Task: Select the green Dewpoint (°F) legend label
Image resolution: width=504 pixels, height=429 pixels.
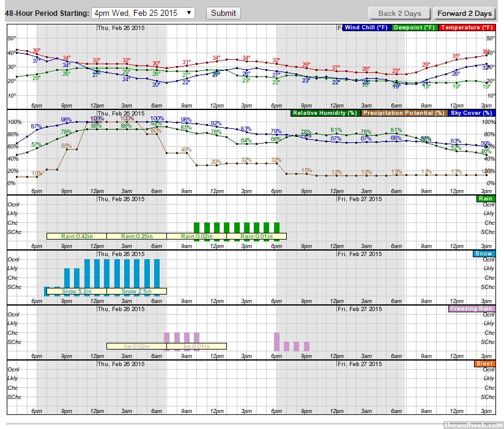Action: (x=415, y=28)
